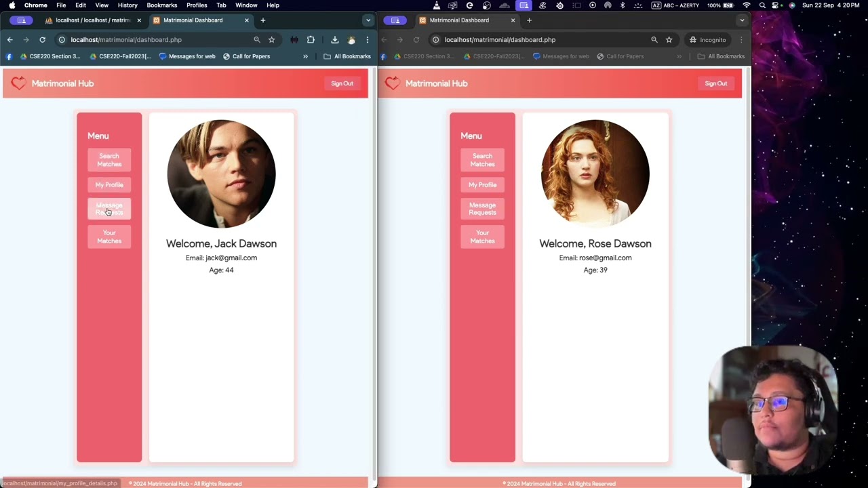Bookmark page with star in left window
This screenshot has height=488, width=868.
click(x=271, y=40)
